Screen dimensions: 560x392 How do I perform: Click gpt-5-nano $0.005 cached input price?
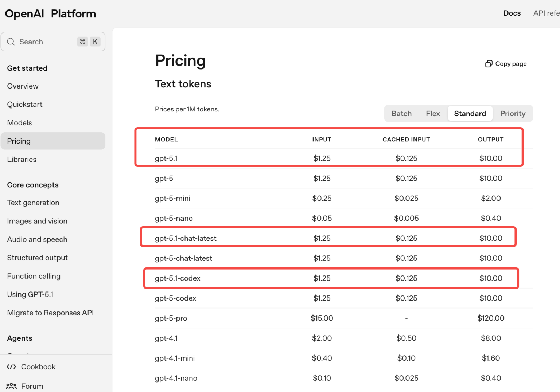click(407, 218)
